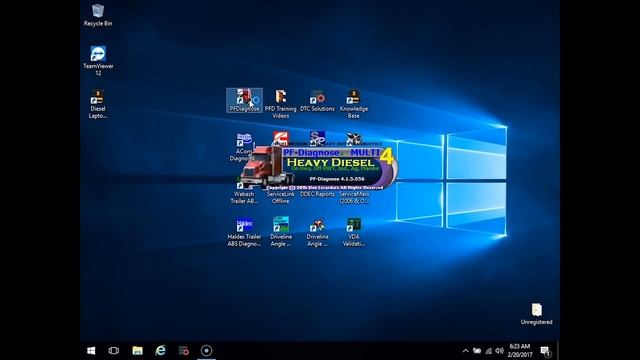Select the ServiceLink Offline shortcut
The width and height of the screenshot is (640, 360).
[x=281, y=197]
